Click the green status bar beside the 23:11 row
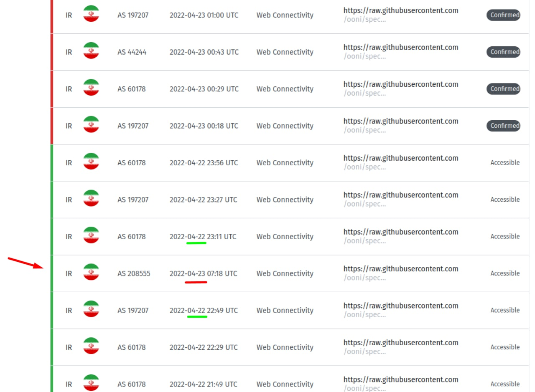The width and height of the screenshot is (535, 392). [51, 236]
